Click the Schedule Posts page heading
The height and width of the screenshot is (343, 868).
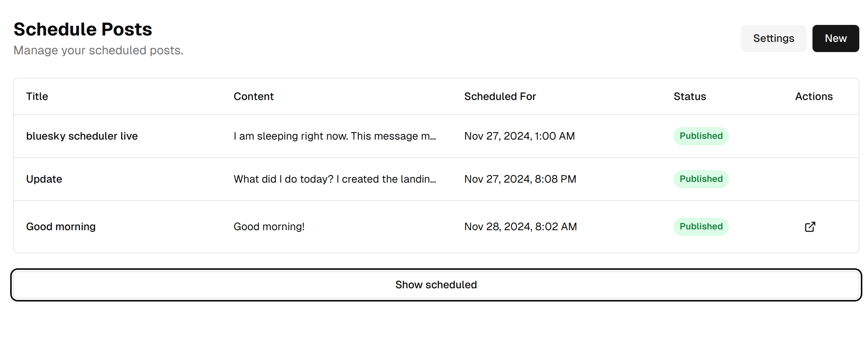83,29
